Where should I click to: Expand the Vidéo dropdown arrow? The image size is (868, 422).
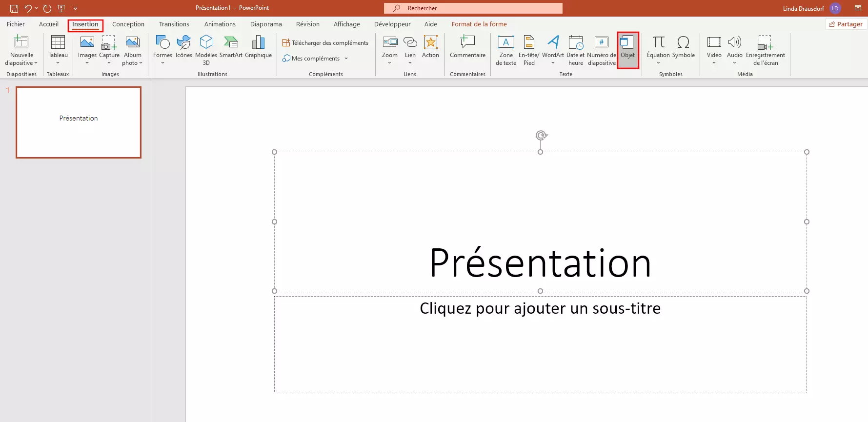click(x=714, y=63)
